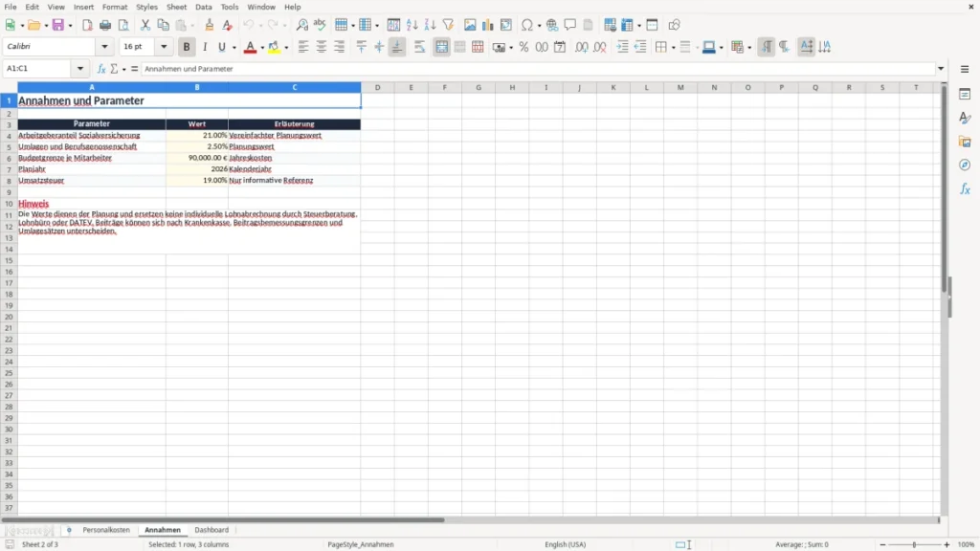Open the font size dropdown
Image resolution: width=980 pixels, height=551 pixels.
click(x=164, y=46)
